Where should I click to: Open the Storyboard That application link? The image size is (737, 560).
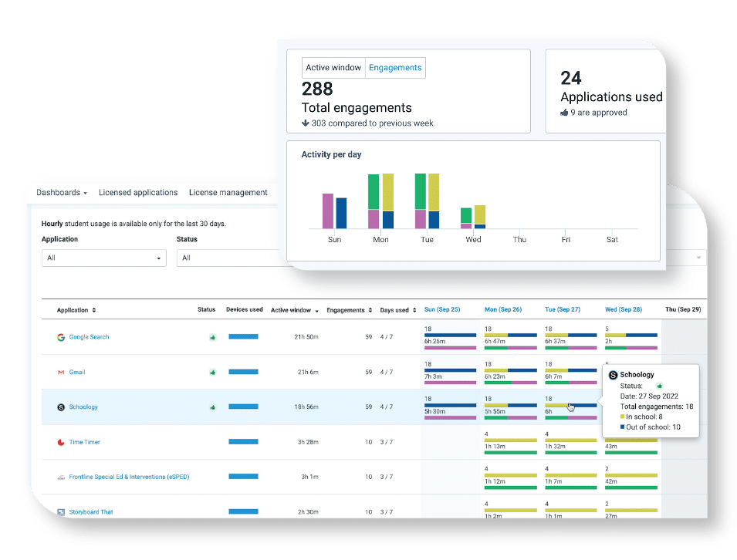(x=91, y=512)
